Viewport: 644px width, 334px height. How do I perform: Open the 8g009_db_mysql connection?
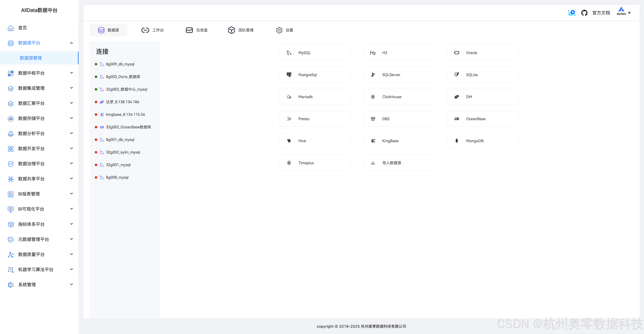[x=120, y=64]
